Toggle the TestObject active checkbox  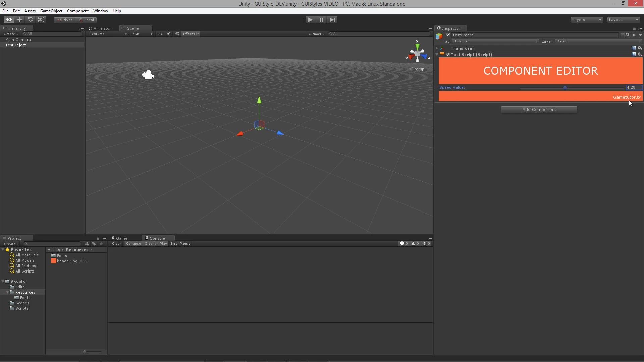point(448,35)
